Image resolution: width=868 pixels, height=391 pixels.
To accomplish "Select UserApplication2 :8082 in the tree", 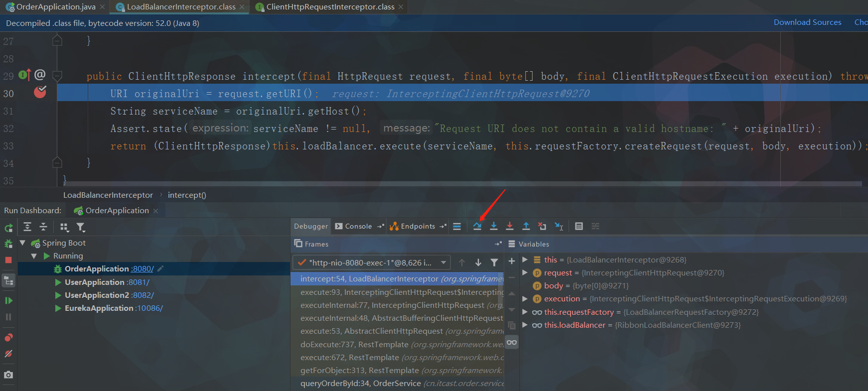I will (109, 295).
